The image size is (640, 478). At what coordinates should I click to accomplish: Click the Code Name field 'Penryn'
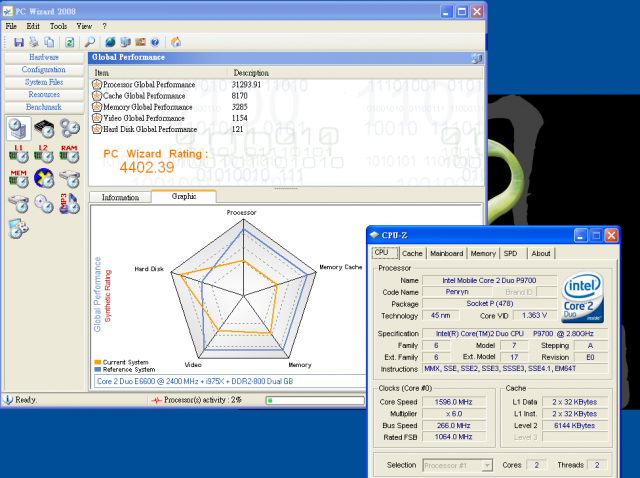coord(457,291)
